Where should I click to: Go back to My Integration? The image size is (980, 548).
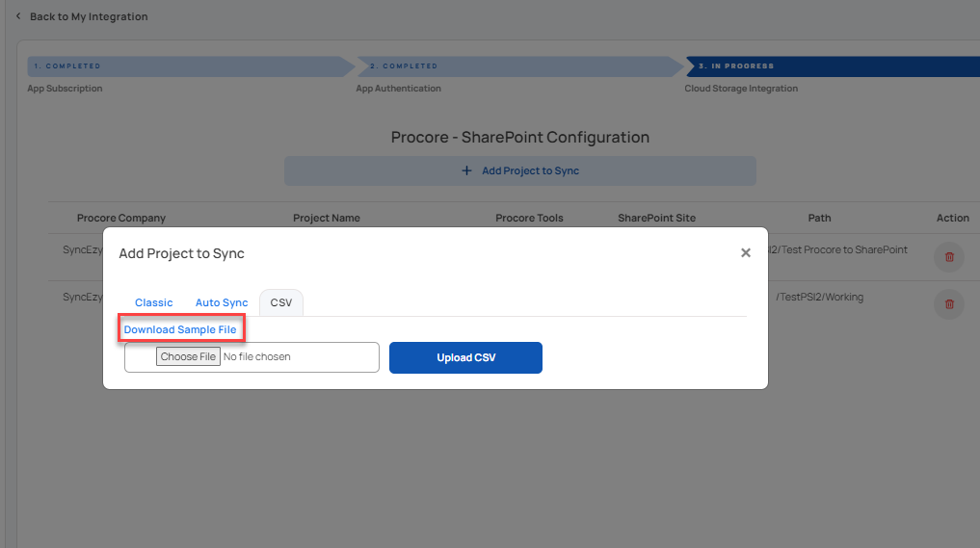click(x=89, y=17)
